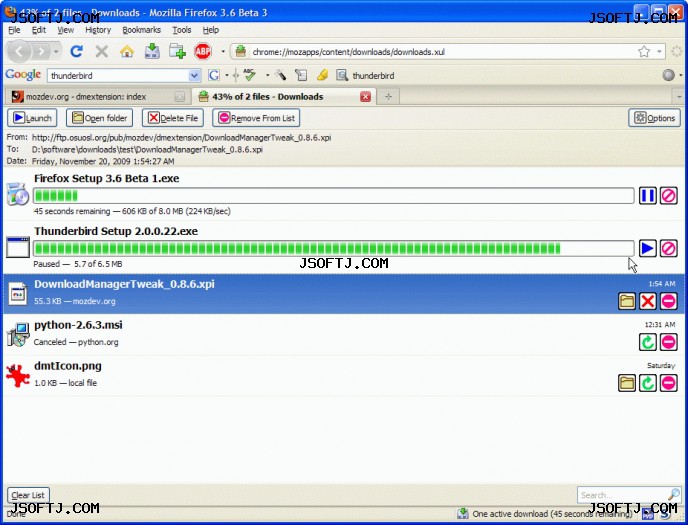Expand dropdown beside ABC spell check icon
Viewport: 688px width, 525px height.
coord(267,75)
